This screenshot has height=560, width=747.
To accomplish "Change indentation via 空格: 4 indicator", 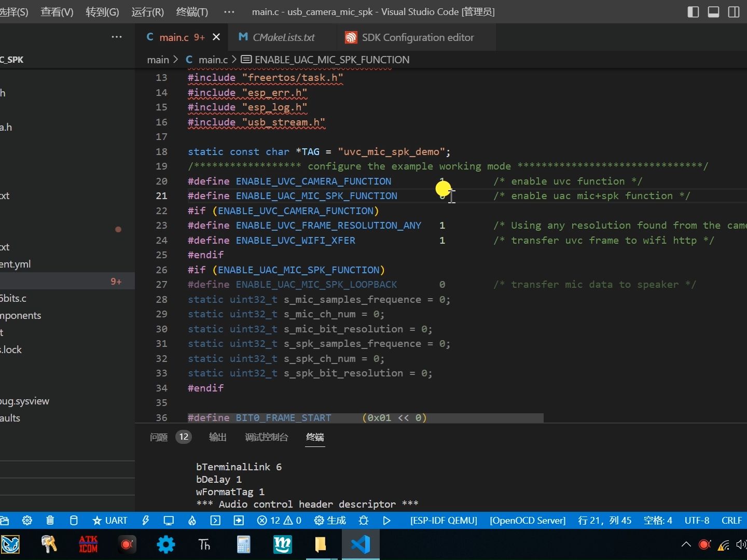I will coord(658,520).
